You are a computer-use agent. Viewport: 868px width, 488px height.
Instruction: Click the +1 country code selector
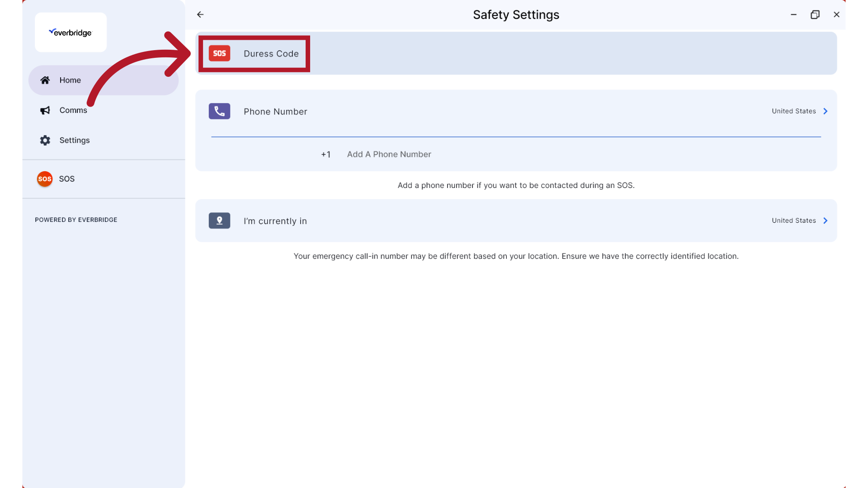[325, 155]
